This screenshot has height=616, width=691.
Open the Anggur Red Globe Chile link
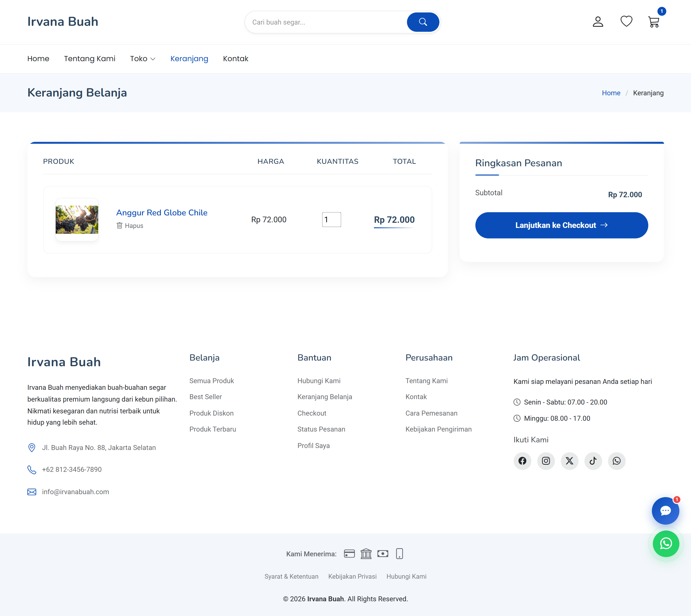(x=162, y=212)
